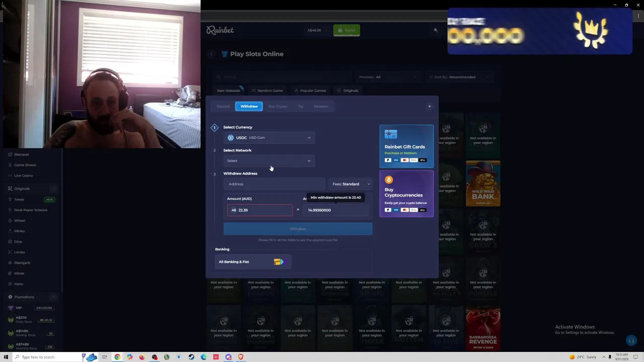Open Discord from the taskbar

pyautogui.click(x=228, y=357)
